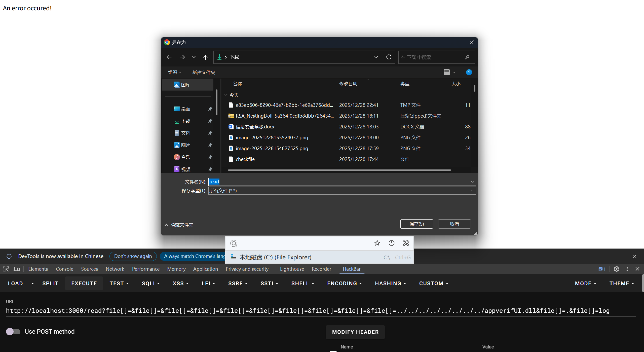Click HackBar EXECUTE button
This screenshot has height=352, width=644.
click(84, 283)
